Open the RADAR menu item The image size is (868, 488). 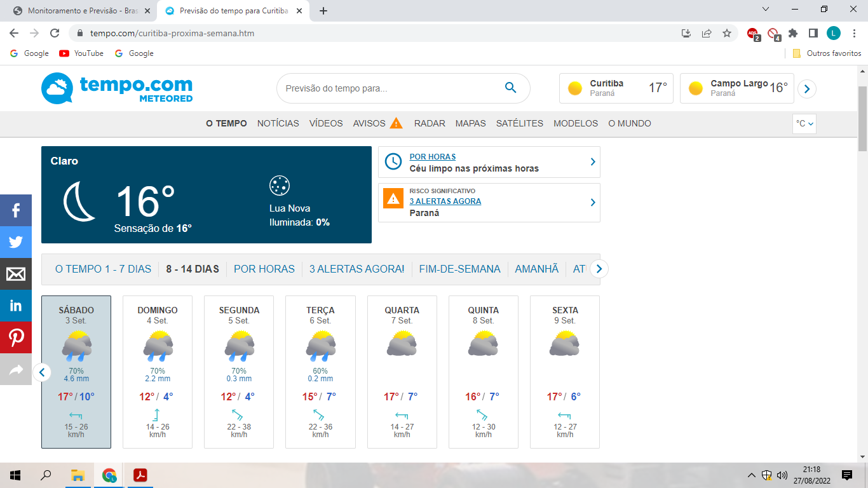(x=430, y=124)
